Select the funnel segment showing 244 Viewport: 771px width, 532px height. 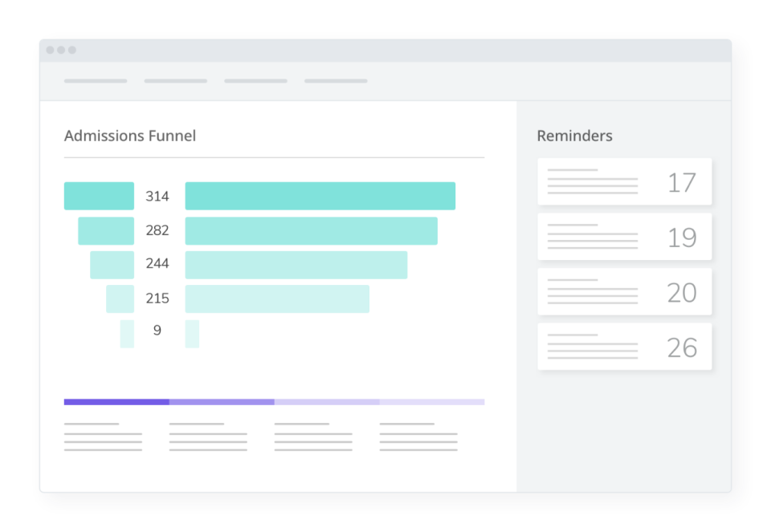point(112,264)
